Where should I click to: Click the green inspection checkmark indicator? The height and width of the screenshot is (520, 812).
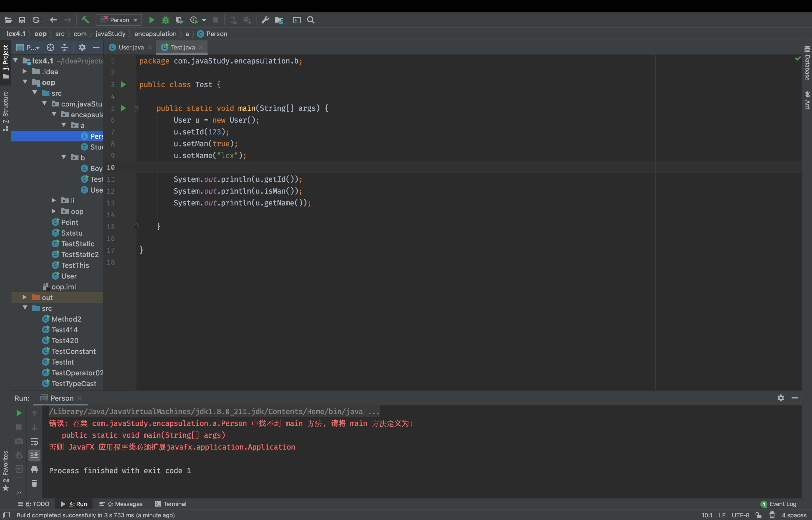[x=797, y=58]
